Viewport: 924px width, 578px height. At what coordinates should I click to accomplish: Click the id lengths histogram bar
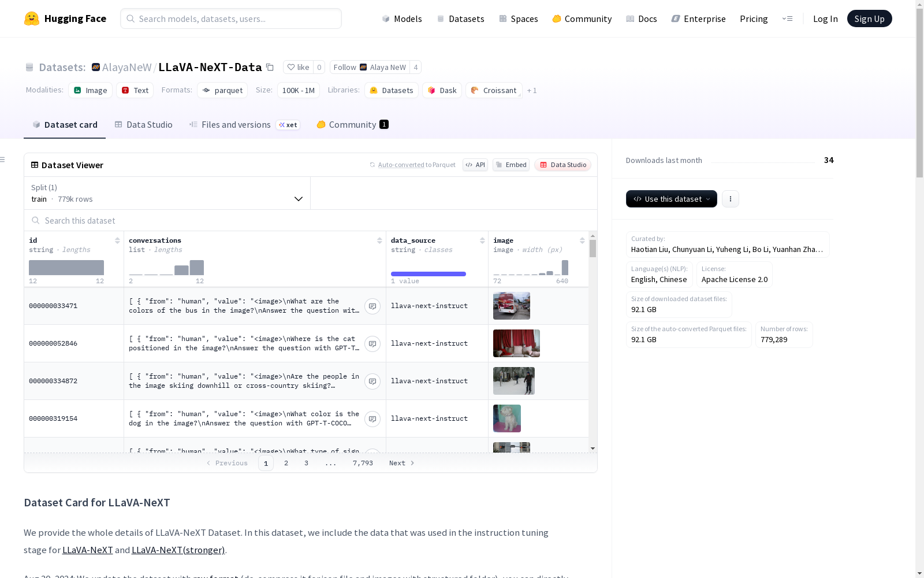(x=66, y=268)
